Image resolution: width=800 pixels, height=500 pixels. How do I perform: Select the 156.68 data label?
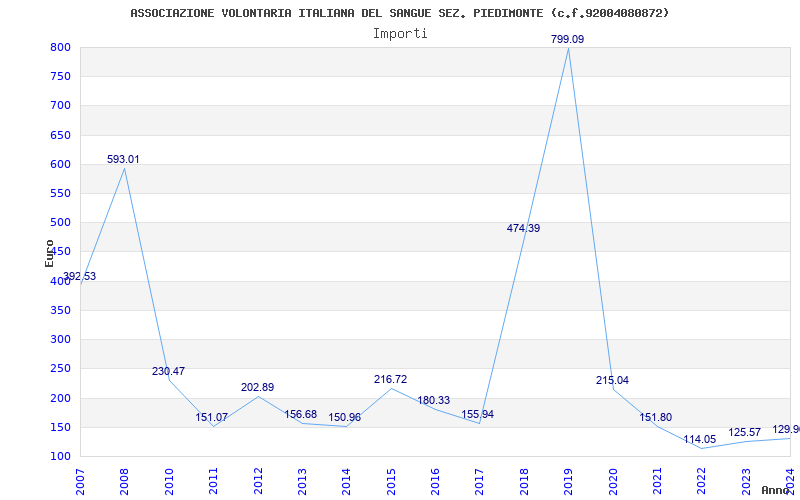click(301, 414)
